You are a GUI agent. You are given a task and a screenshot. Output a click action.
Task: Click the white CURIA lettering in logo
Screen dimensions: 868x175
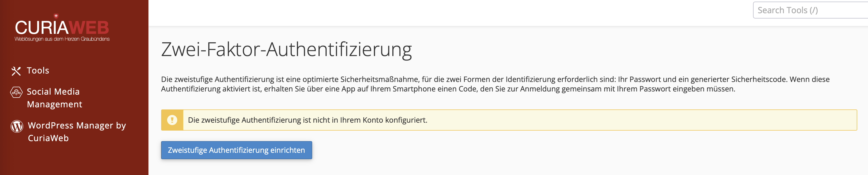coord(42,28)
